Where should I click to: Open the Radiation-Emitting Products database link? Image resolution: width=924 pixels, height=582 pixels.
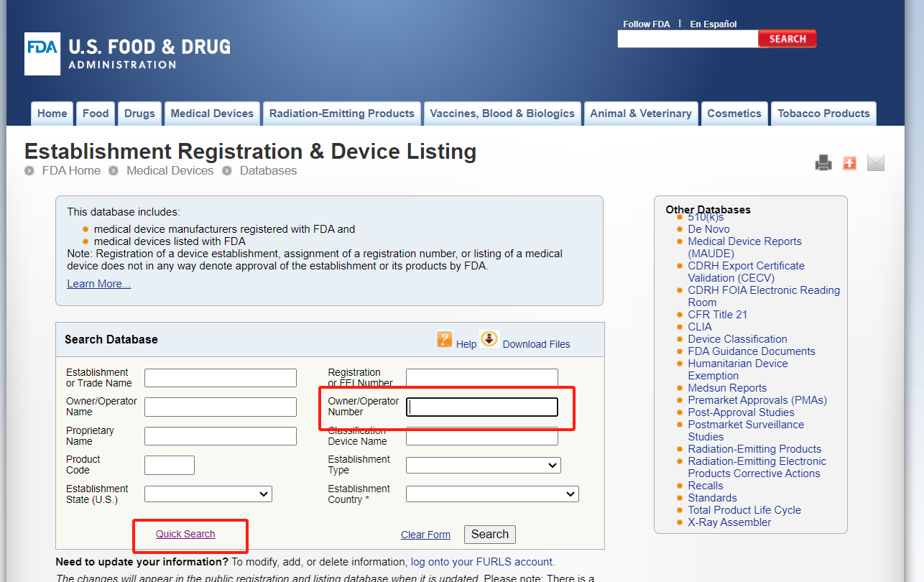[754, 449]
